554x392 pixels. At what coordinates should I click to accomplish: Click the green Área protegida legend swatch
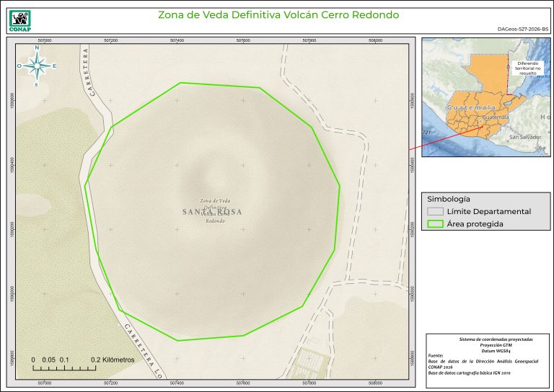435,224
